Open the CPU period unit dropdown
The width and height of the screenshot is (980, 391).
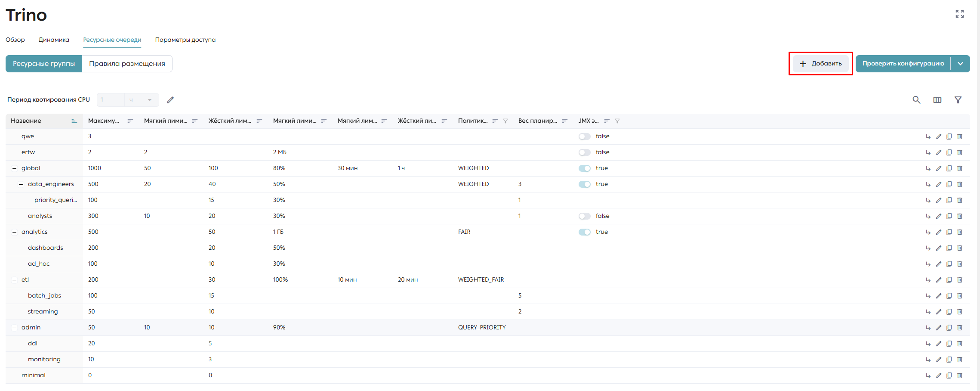pyautogui.click(x=142, y=100)
